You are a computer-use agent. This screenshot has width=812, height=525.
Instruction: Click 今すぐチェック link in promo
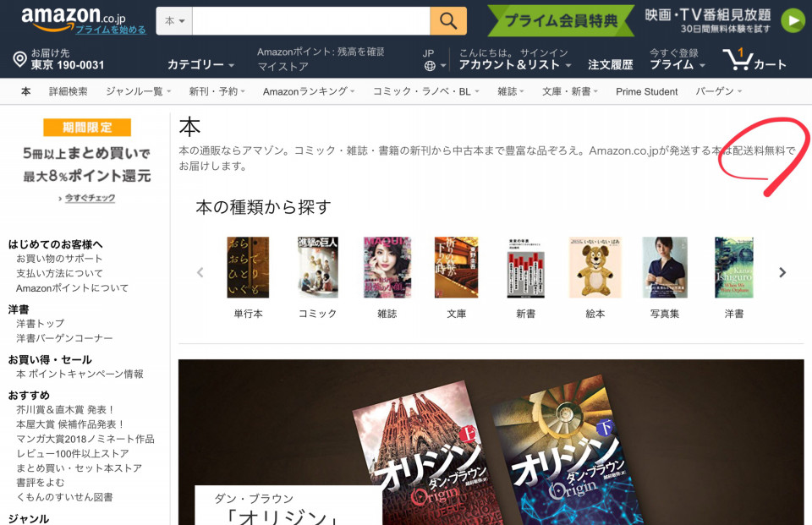tap(90, 198)
